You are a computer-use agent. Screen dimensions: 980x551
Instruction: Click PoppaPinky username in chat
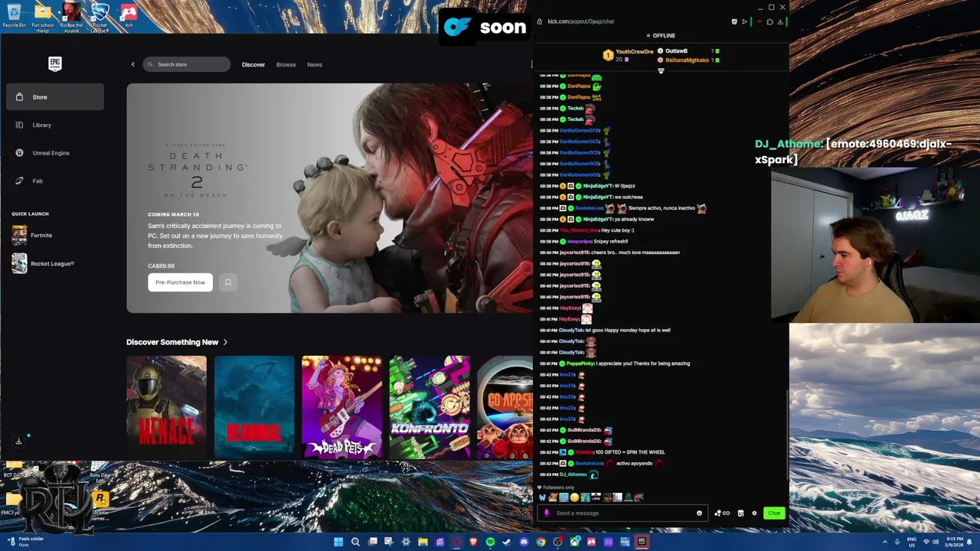point(581,364)
